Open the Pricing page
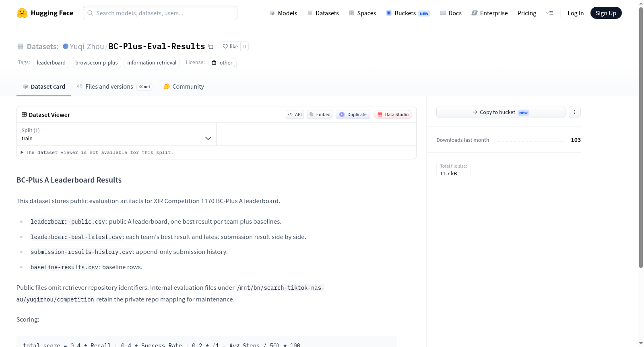The width and height of the screenshot is (644, 347). click(527, 13)
